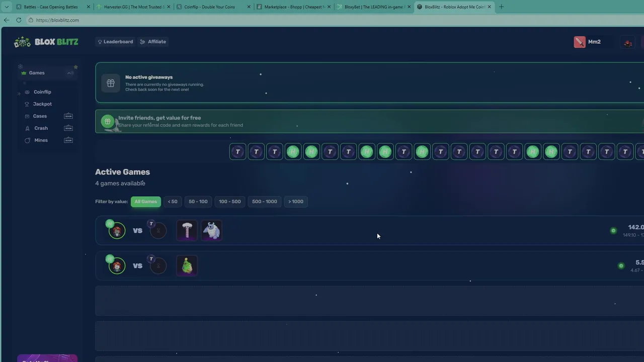
Task: Click the white yeti pet item thumbnail
Action: [211, 230]
